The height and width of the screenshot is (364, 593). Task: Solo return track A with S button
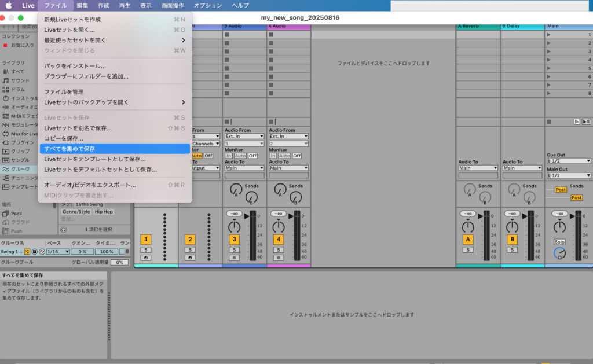coord(468,250)
